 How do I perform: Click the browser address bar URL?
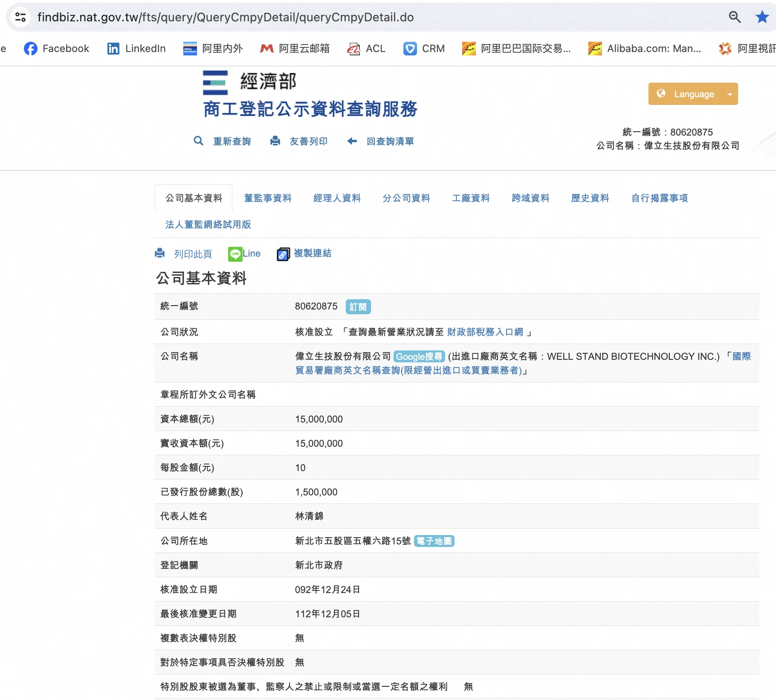pos(226,17)
